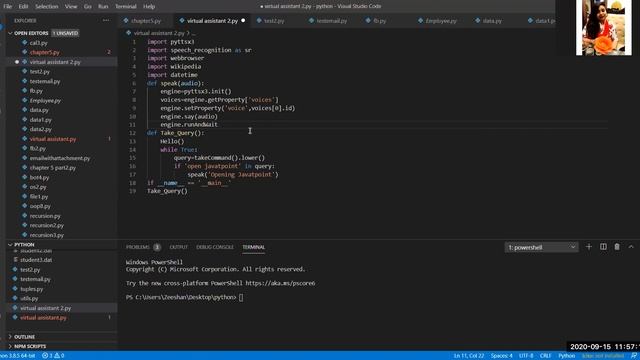Open data2.py in Open Editors list
The height and width of the screenshot is (360, 640).
point(40,129)
